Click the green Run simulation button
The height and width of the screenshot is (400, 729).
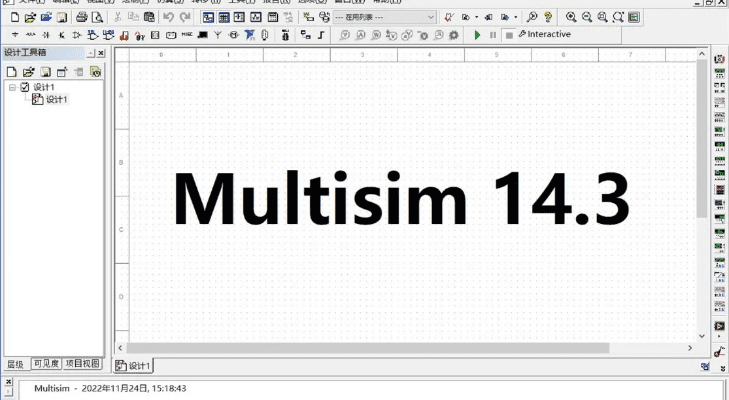[477, 35]
